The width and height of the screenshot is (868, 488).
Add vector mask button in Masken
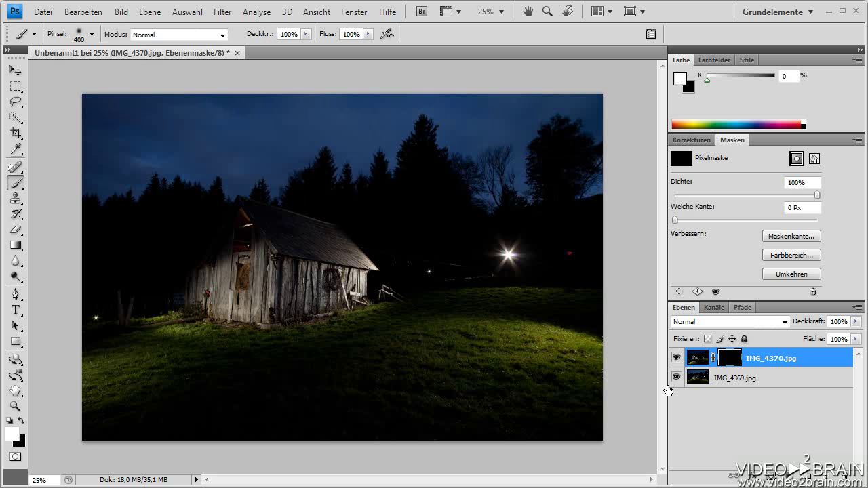pyautogui.click(x=814, y=158)
